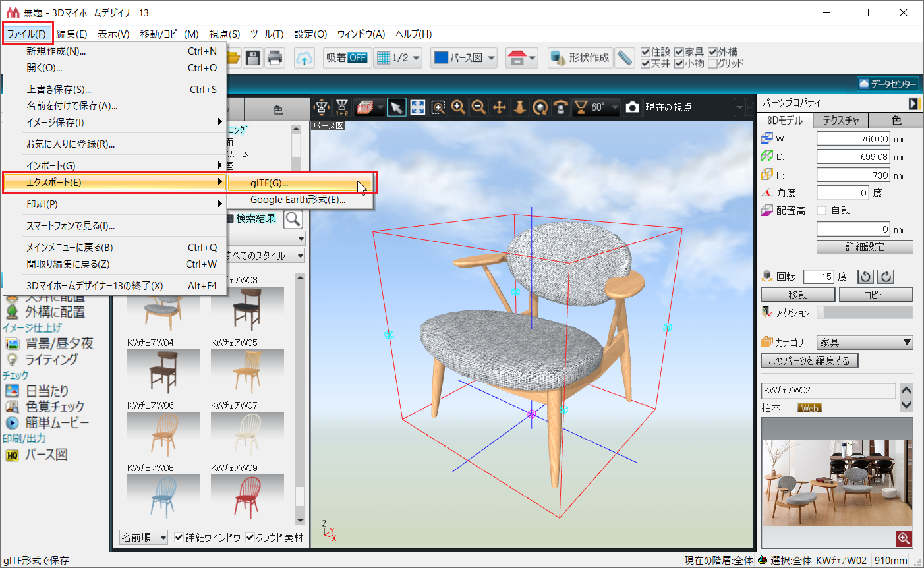The height and width of the screenshot is (568, 924).
Task: Switch to the テクスチャ tab
Action: click(x=840, y=121)
